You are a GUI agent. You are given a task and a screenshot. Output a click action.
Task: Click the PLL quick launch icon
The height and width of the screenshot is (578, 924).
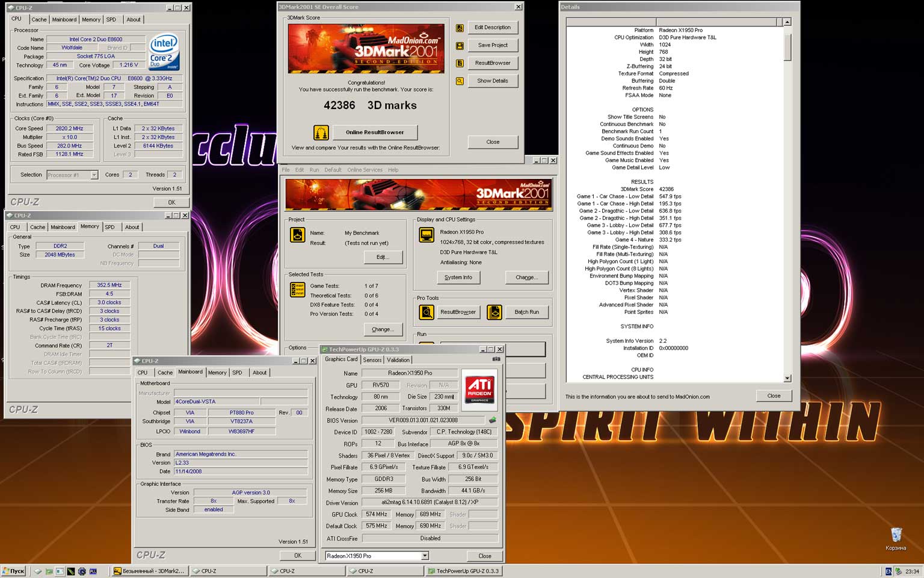point(93,571)
